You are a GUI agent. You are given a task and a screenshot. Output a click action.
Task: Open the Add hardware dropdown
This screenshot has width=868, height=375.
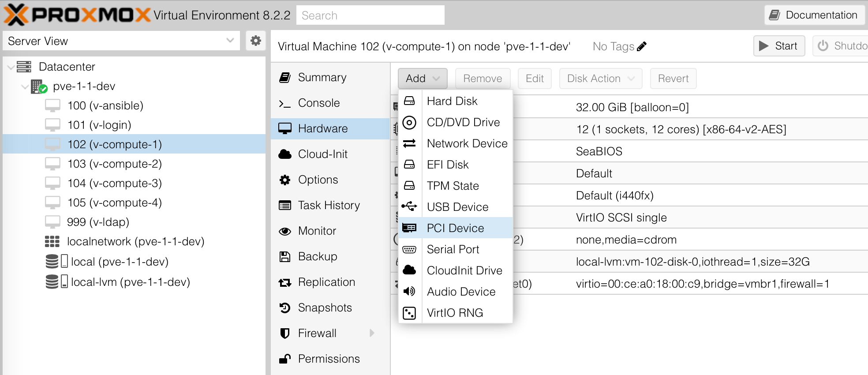click(x=423, y=79)
